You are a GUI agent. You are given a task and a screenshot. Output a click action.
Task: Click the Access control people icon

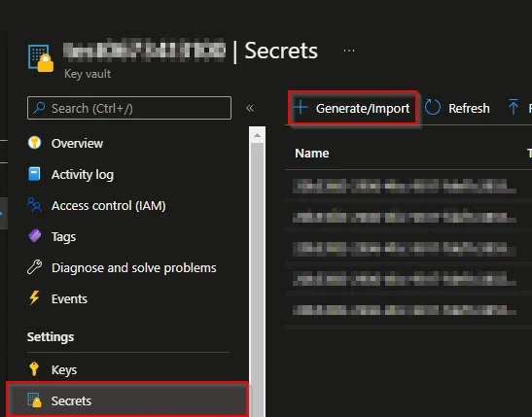click(x=34, y=205)
